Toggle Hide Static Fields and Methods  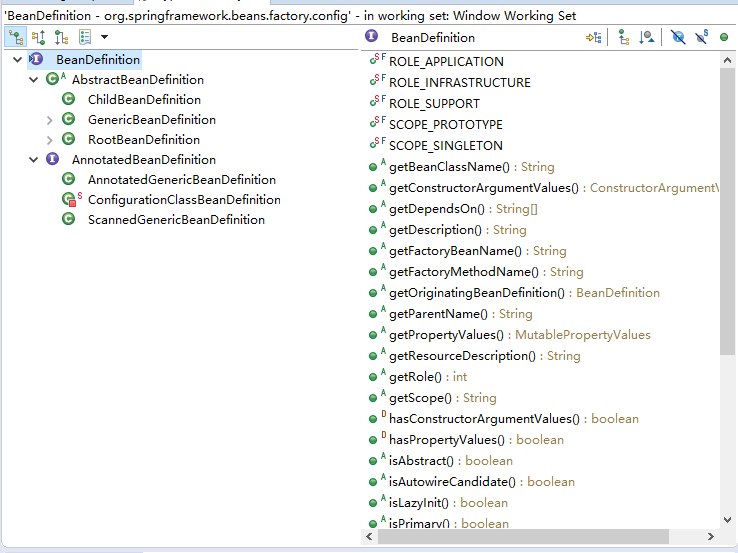coord(702,37)
